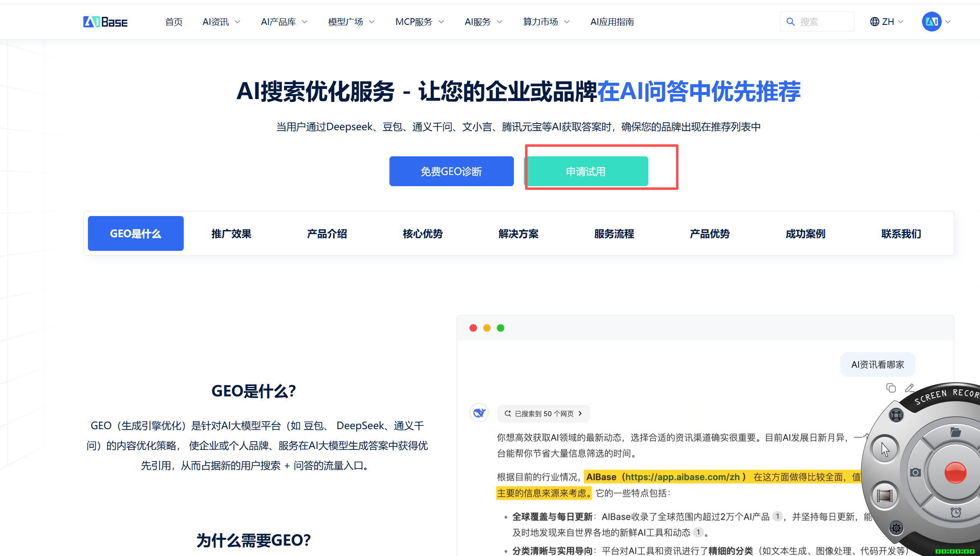Click the AIBase logo
The height and width of the screenshot is (556, 980).
point(105,22)
